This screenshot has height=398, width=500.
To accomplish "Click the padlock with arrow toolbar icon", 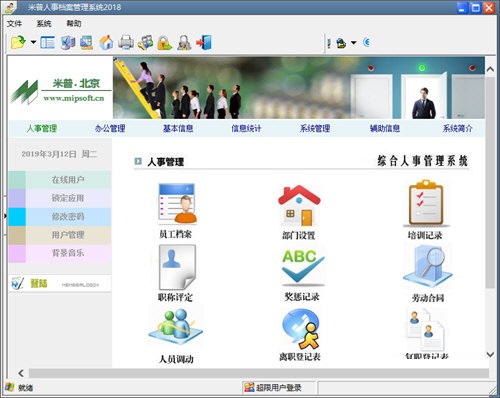I will click(165, 43).
